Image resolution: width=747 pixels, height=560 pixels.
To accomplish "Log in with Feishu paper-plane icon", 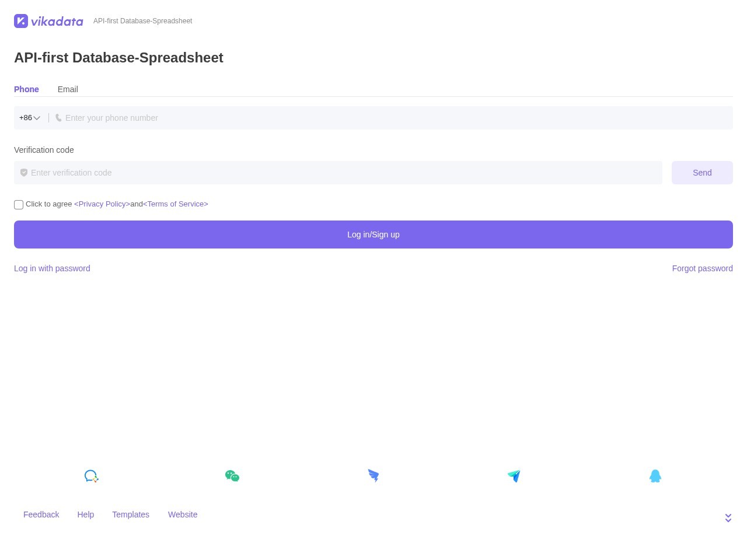I will pos(514,476).
